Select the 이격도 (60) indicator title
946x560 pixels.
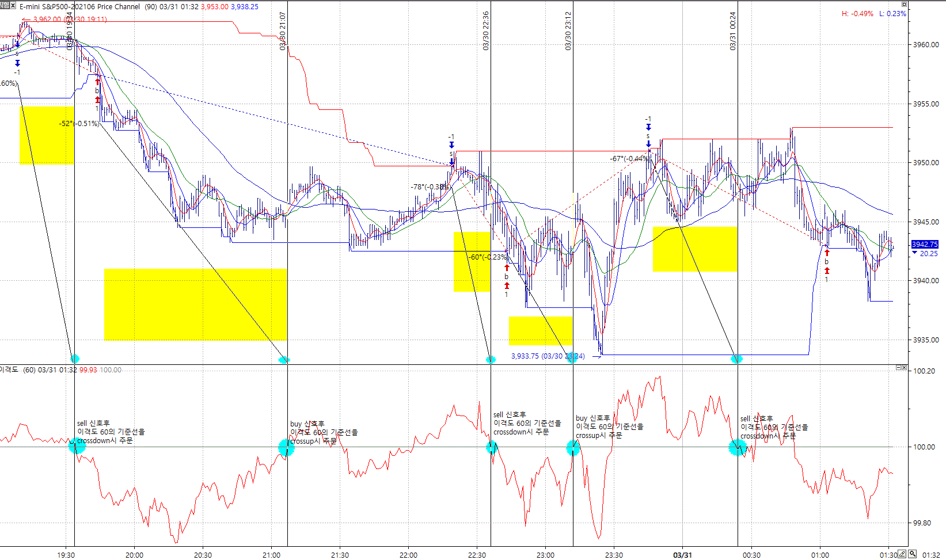tap(17, 369)
